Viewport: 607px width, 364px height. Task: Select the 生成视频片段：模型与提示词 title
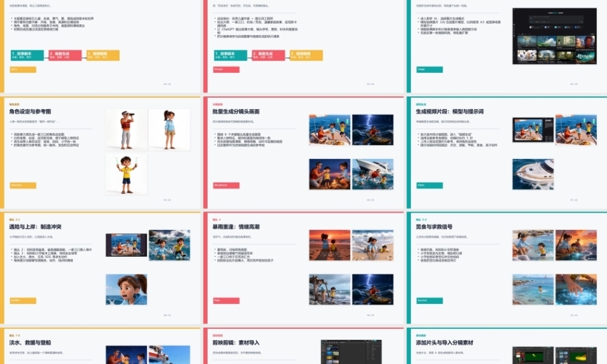click(449, 111)
